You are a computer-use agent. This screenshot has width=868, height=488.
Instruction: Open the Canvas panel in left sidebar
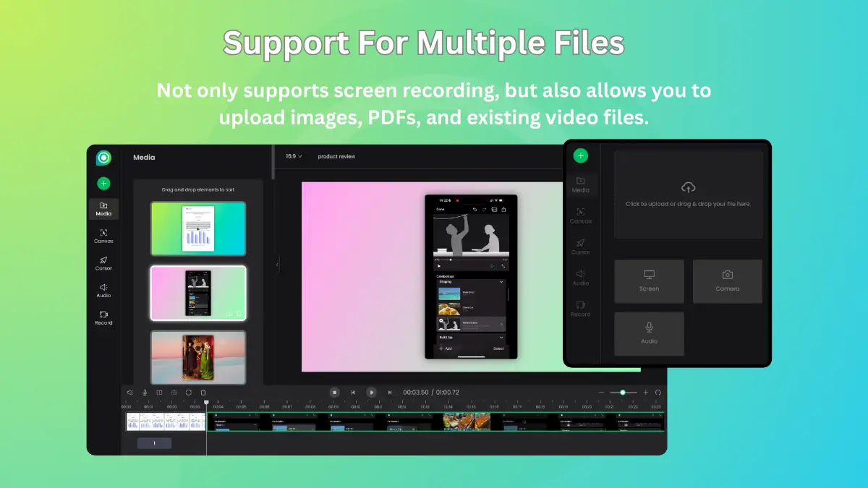point(103,236)
